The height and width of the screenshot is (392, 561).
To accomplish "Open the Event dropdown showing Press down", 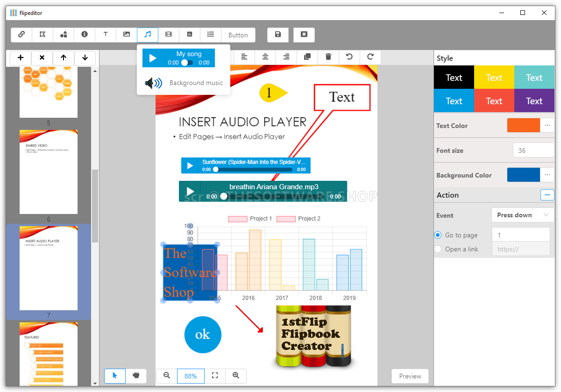I will tap(522, 215).
